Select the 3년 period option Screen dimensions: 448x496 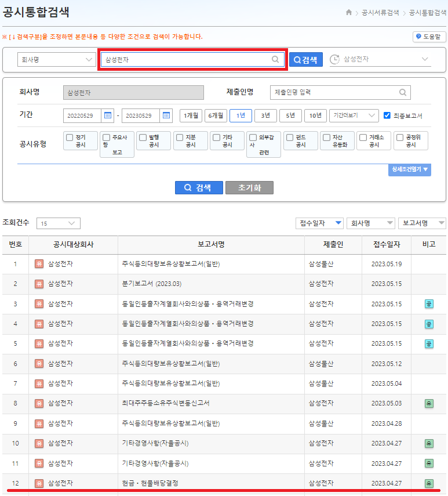(265, 115)
